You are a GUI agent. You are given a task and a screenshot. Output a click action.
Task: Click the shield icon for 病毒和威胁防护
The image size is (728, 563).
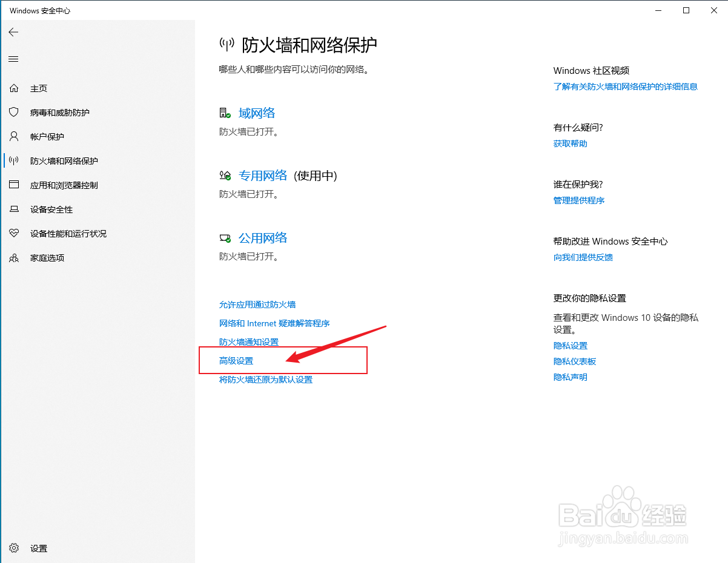pos(14,113)
